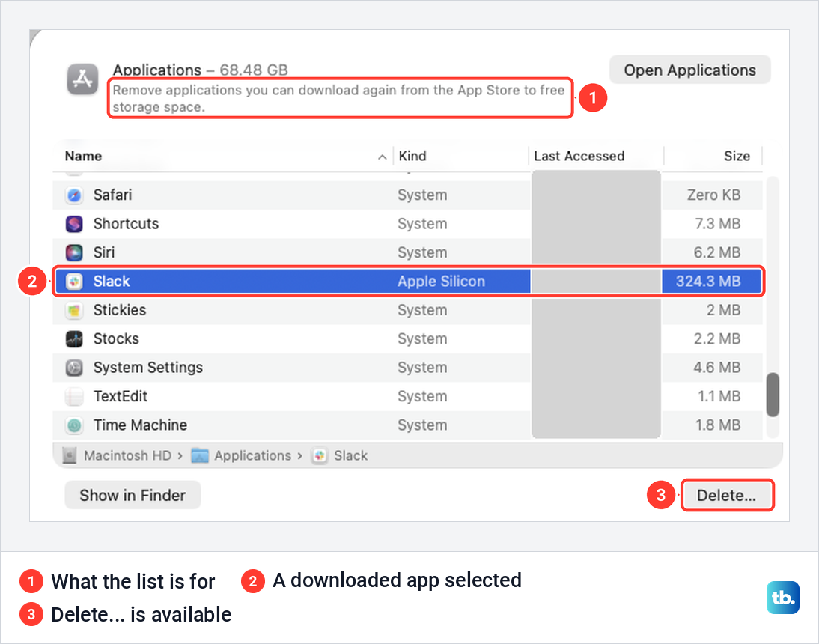Image resolution: width=819 pixels, height=644 pixels.
Task: Sort the list by Kind column
Action: [x=412, y=157]
